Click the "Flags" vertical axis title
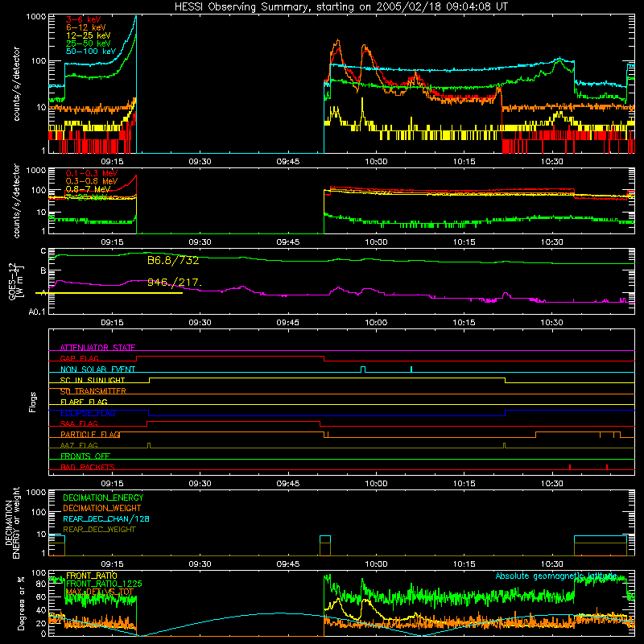The image size is (644, 644). point(33,402)
